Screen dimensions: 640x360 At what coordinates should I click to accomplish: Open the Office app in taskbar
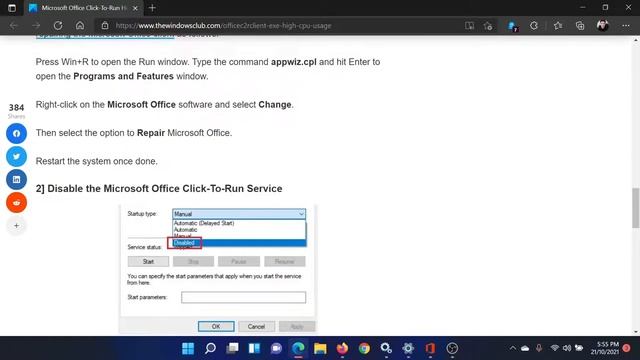430,348
